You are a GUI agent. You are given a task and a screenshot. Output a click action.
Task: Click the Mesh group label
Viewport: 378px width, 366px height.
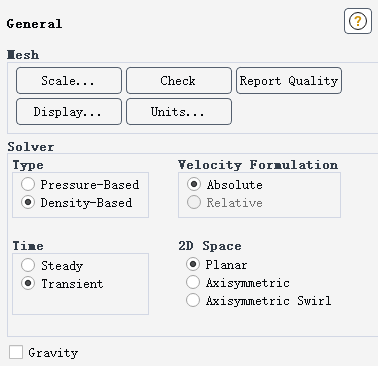pos(23,55)
